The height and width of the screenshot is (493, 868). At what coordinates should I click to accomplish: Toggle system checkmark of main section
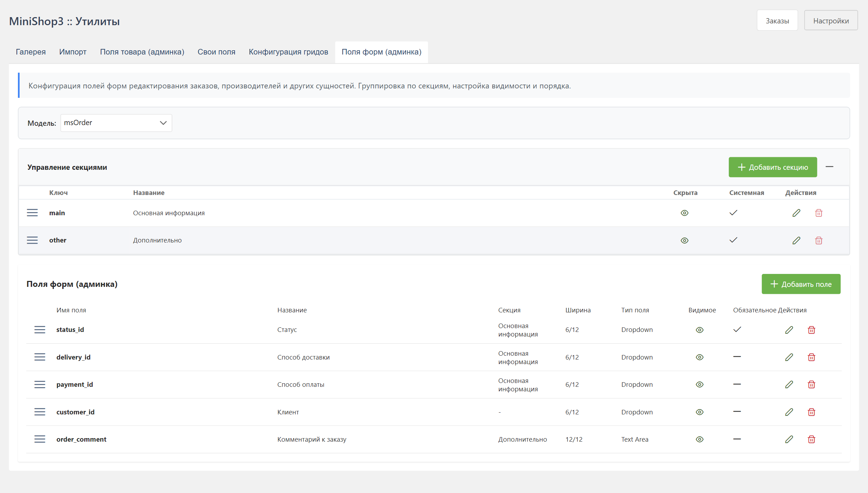(733, 212)
